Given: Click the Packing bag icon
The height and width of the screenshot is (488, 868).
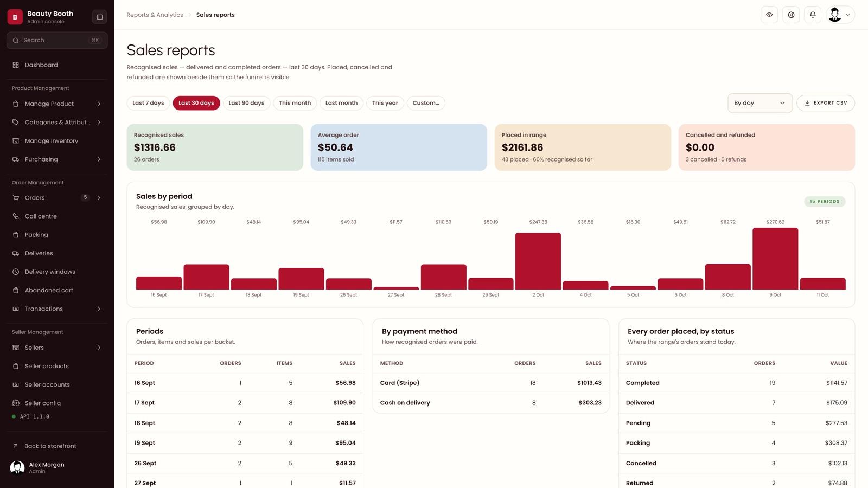Looking at the screenshot, I should (16, 235).
